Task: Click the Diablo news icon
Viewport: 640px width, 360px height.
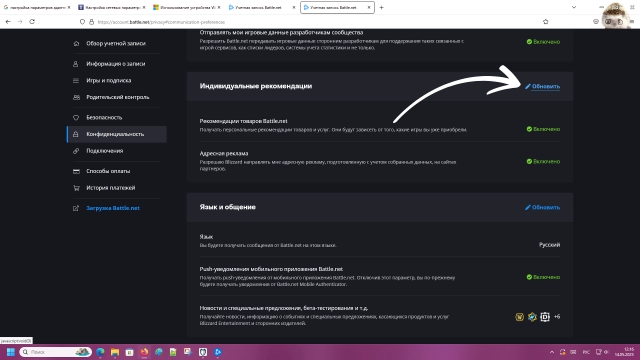Action: [545, 317]
